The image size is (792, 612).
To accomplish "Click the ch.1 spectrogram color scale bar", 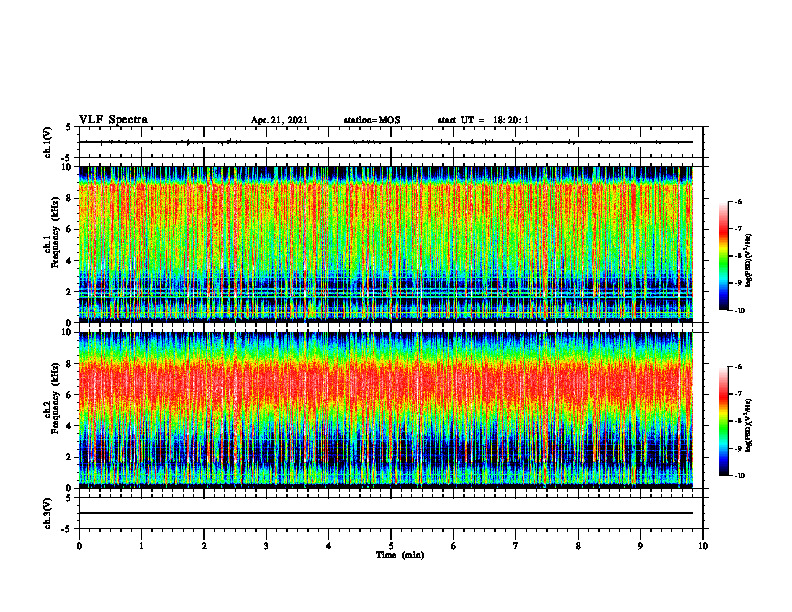I will 723,256.
